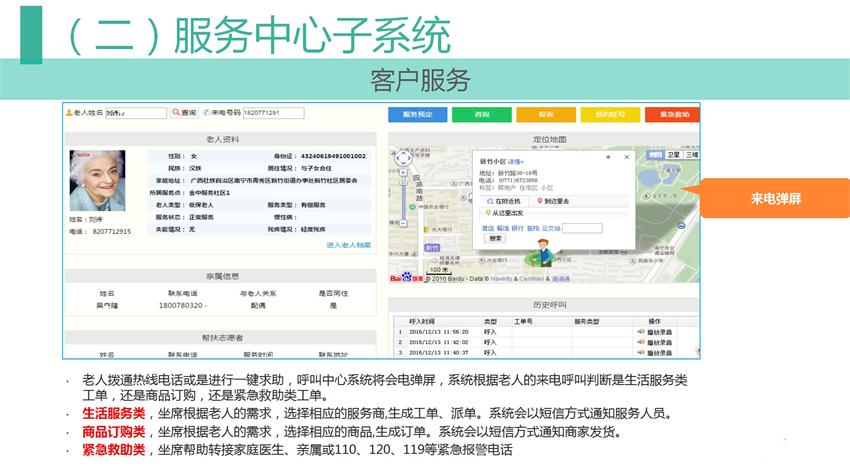The height and width of the screenshot is (466, 850).
Task: Select the 到这里去 tab in popup
Action: (x=555, y=201)
